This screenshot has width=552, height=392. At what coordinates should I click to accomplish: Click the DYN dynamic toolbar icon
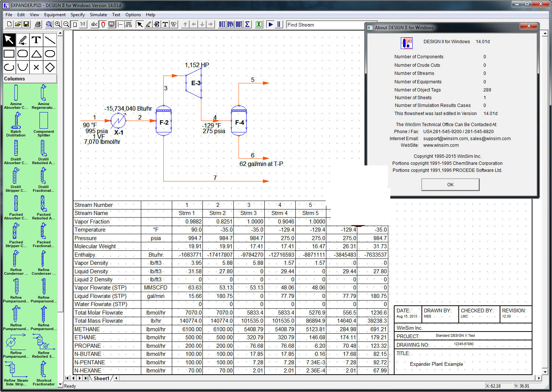coord(230,24)
